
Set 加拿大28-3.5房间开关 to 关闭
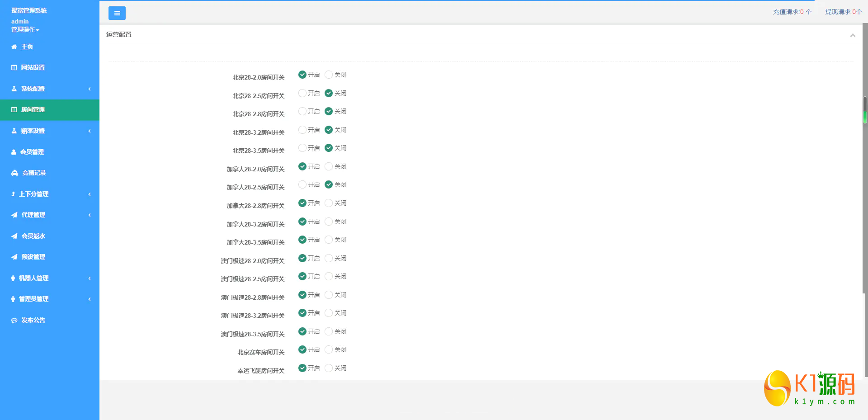[329, 240]
